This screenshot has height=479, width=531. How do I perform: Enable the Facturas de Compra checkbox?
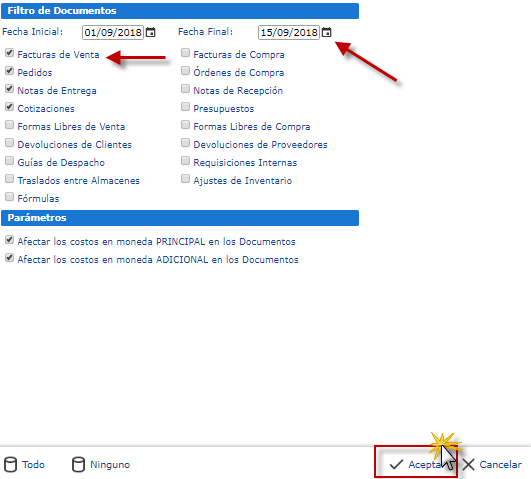point(185,53)
